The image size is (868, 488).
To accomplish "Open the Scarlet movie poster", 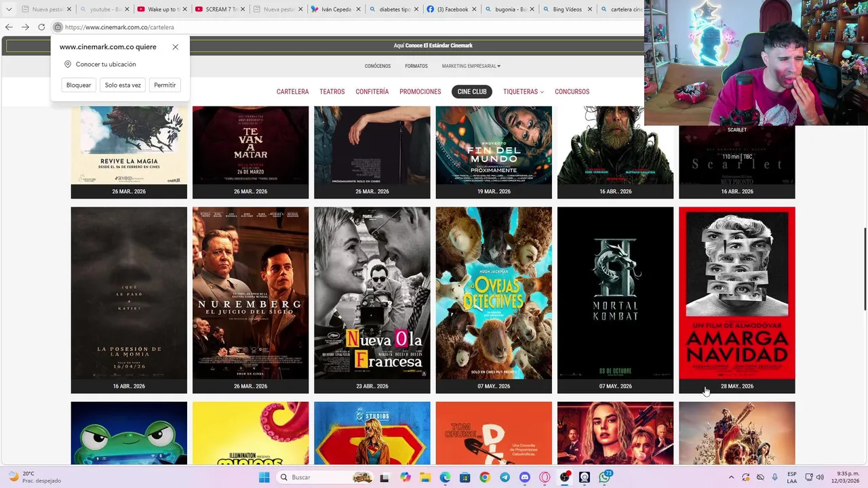I will click(x=737, y=155).
